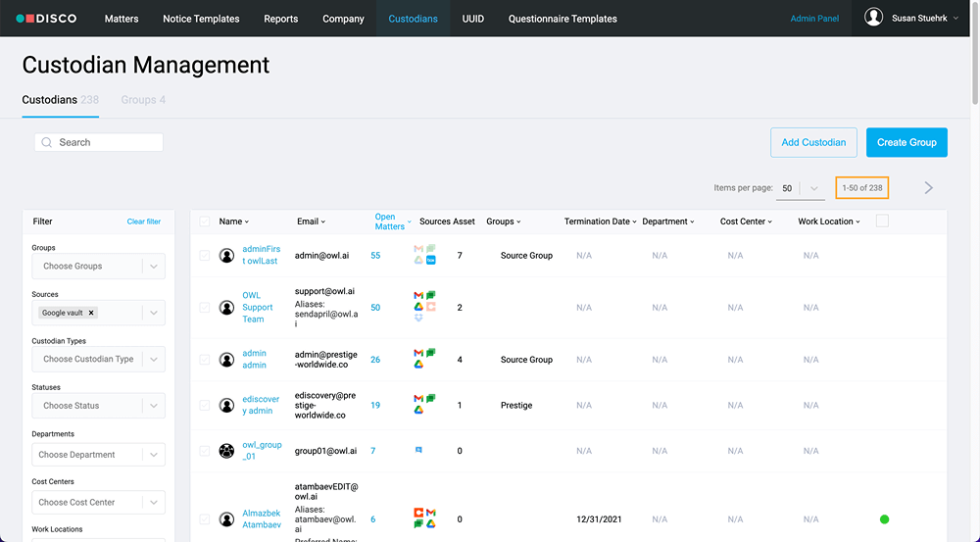Open the Choose Status dropdown

pos(98,405)
